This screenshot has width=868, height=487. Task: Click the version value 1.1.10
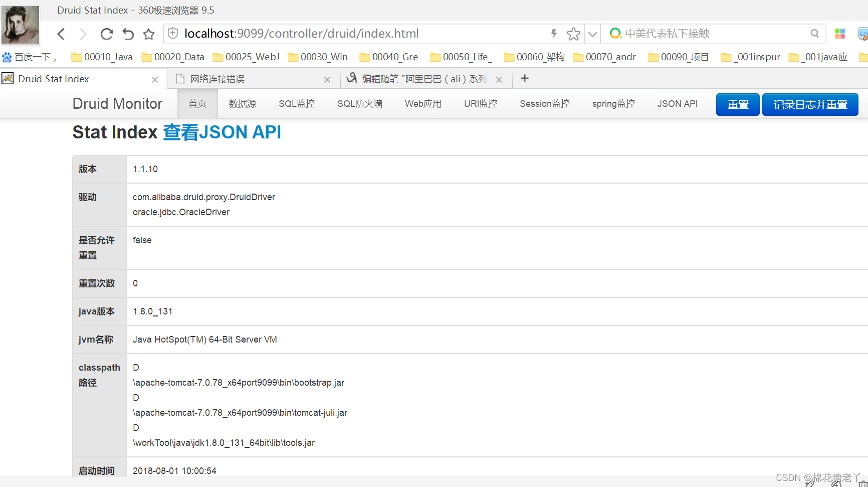pos(145,169)
